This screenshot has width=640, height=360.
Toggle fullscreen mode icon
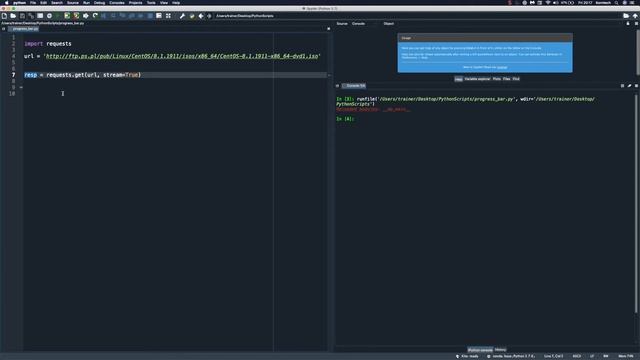168,16
